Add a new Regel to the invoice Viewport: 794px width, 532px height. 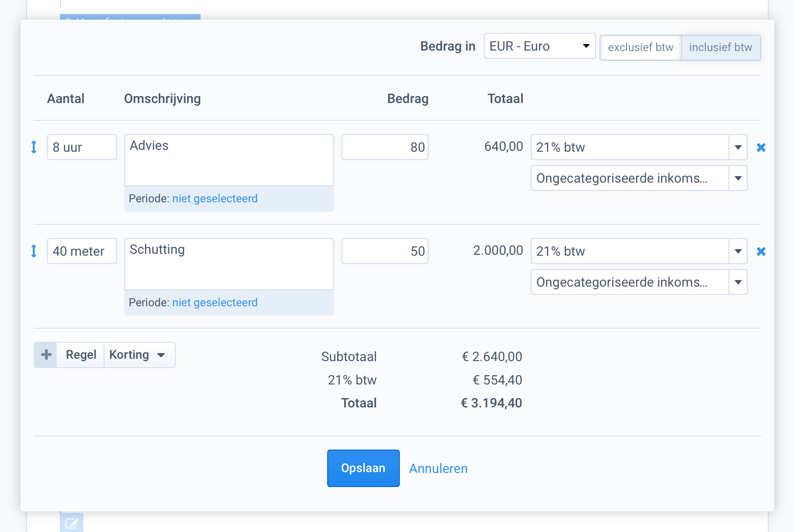tap(81, 355)
